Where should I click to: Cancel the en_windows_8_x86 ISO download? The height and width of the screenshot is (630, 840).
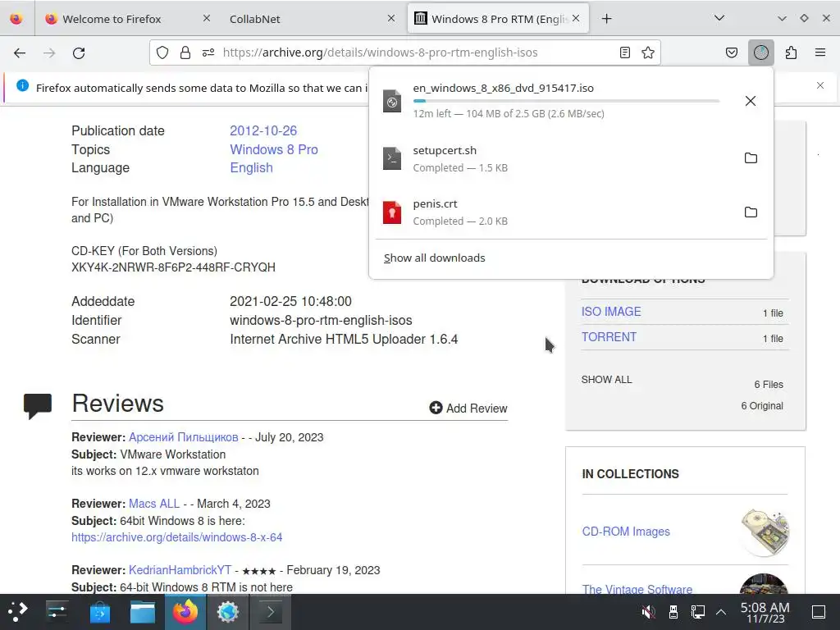751,101
